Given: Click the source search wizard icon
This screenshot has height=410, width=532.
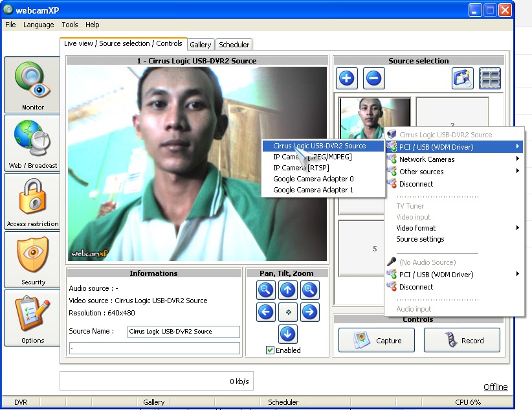Looking at the screenshot, I should click(463, 78).
